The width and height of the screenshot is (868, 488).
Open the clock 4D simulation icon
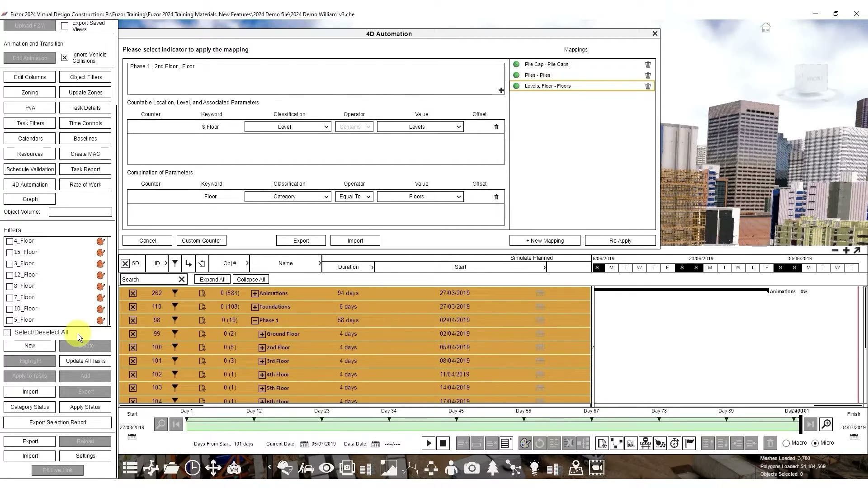click(193, 468)
